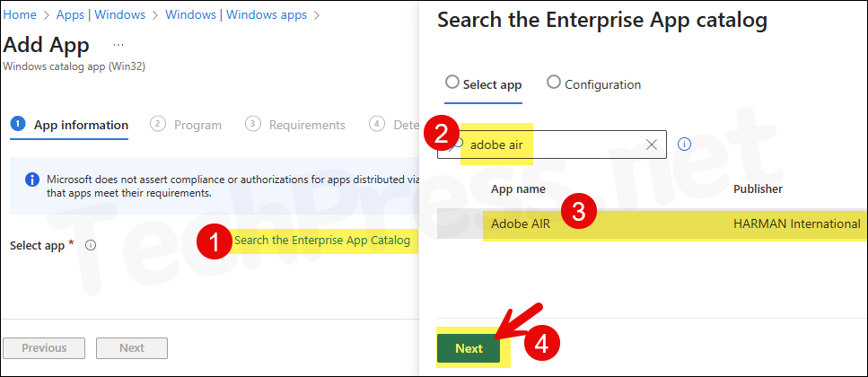Click the blue info icon in the notice banner

[32, 180]
